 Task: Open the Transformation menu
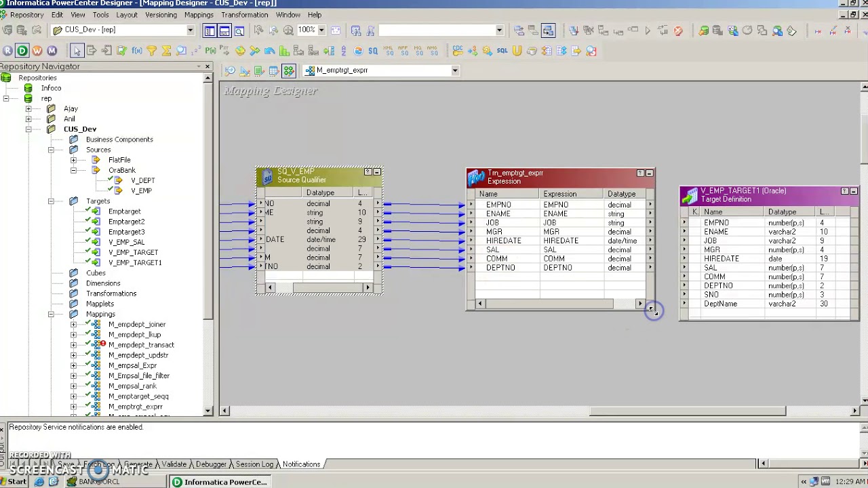[244, 14]
